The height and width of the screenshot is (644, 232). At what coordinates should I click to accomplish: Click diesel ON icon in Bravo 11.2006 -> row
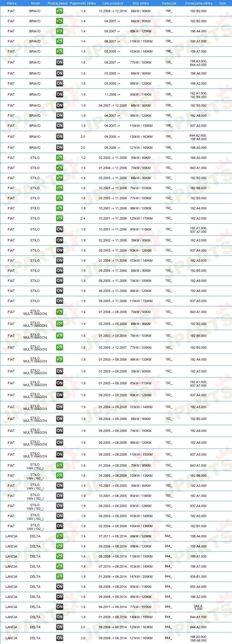[60, 94]
